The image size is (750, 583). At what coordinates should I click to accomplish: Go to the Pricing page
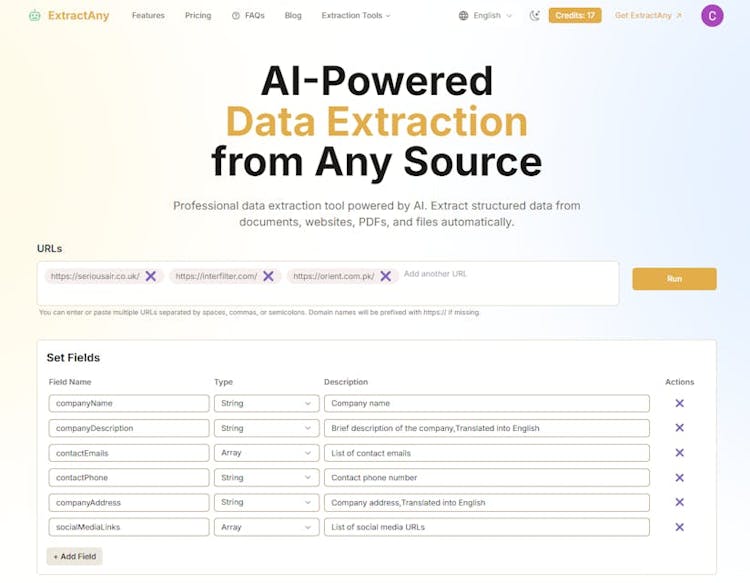point(198,16)
